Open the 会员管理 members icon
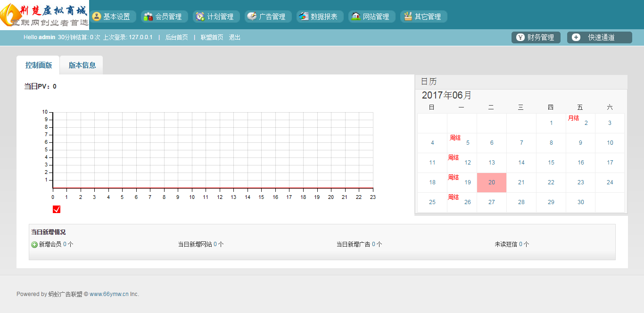The height and width of the screenshot is (313, 644). click(149, 16)
